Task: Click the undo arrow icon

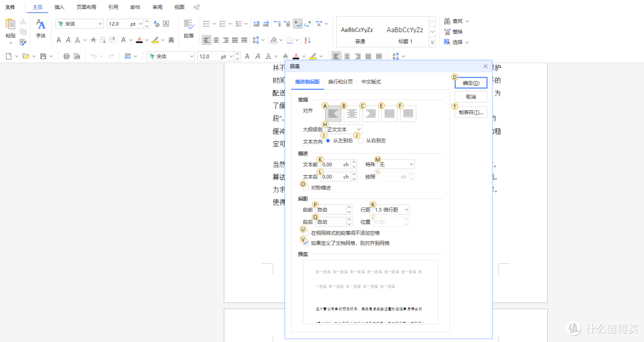Action: (x=94, y=56)
